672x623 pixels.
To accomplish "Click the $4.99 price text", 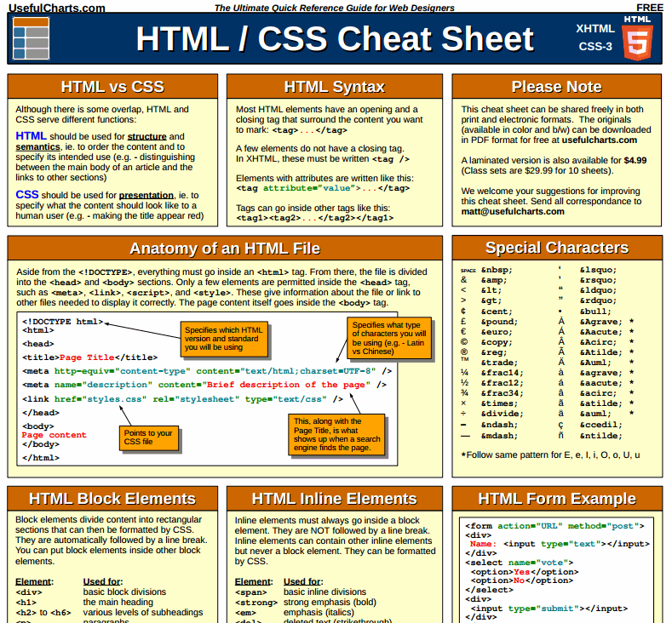I will click(x=635, y=160).
